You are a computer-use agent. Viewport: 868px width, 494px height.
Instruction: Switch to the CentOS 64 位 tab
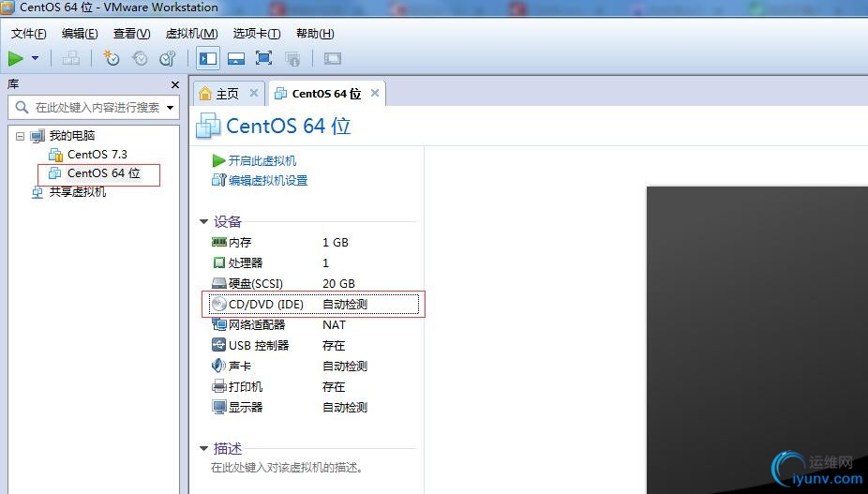click(326, 94)
